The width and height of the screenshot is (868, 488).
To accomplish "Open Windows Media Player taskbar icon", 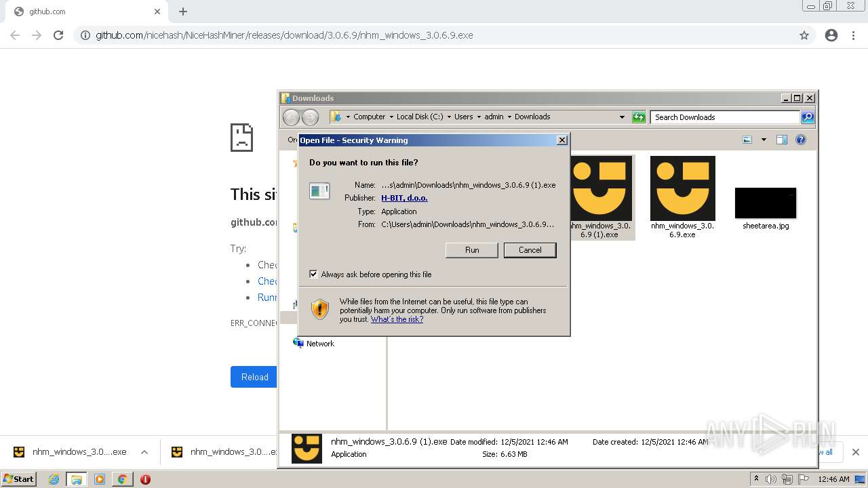I will [x=100, y=479].
